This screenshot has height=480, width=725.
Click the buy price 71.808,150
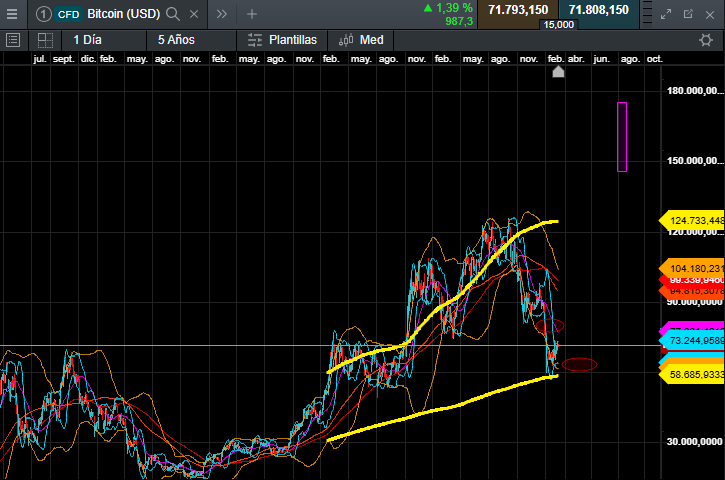(x=599, y=10)
